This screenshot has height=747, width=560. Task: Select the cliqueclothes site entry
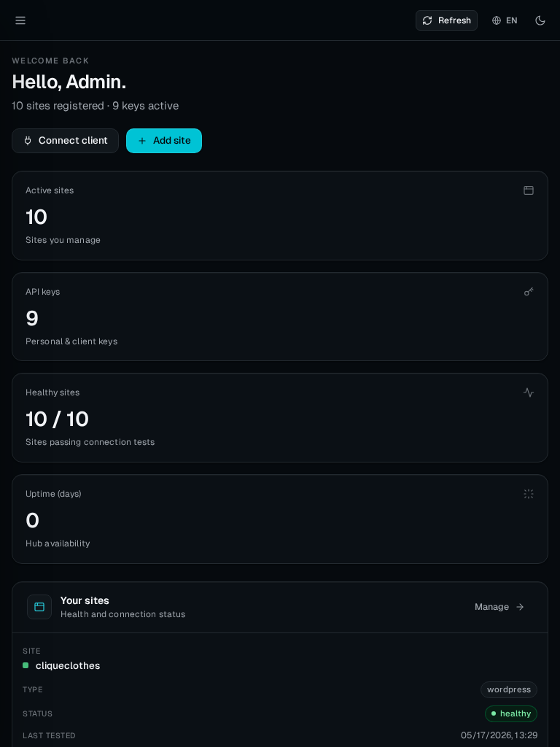coord(68,665)
